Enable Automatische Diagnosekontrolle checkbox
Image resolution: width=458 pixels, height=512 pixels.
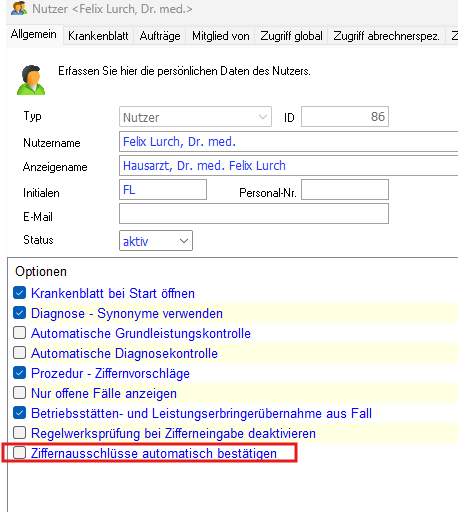[20, 353]
